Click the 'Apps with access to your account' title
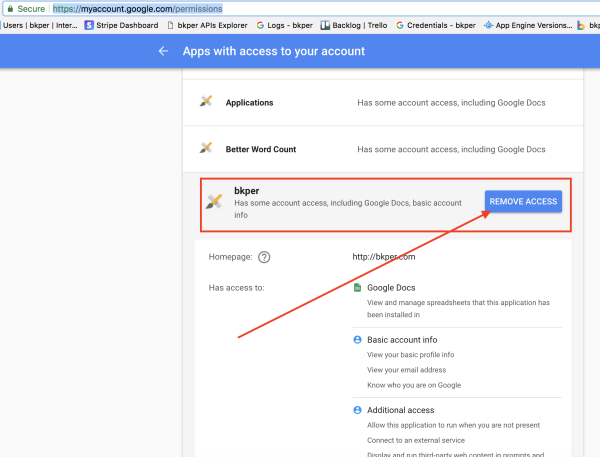600x457 pixels. click(274, 51)
